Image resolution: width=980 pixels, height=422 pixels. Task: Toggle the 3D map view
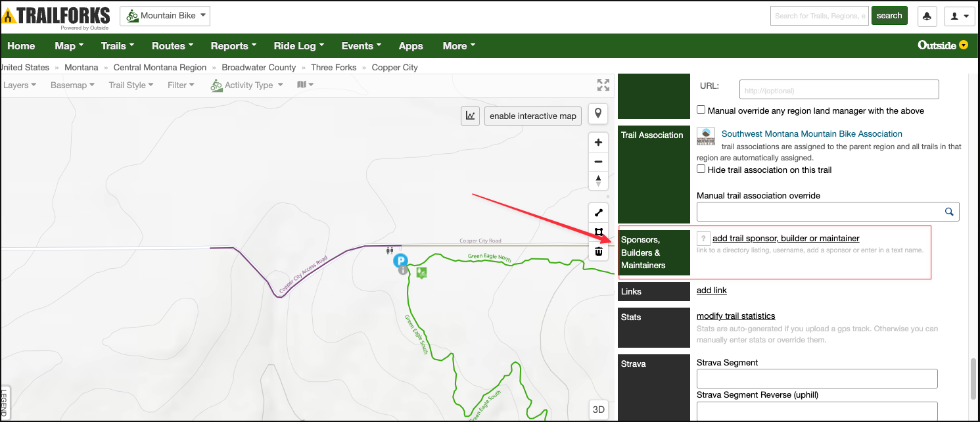click(598, 409)
